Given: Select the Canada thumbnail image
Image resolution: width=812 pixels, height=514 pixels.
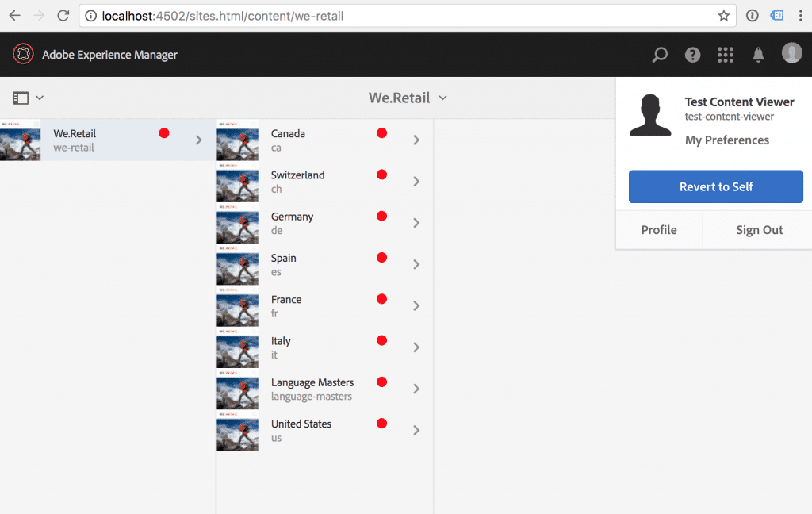Looking at the screenshot, I should pyautogui.click(x=237, y=140).
